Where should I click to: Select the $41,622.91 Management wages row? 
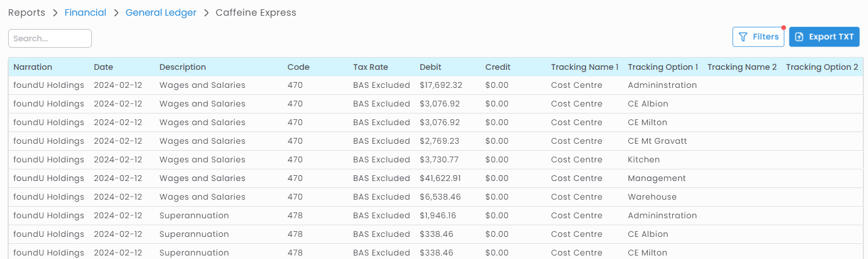point(440,178)
